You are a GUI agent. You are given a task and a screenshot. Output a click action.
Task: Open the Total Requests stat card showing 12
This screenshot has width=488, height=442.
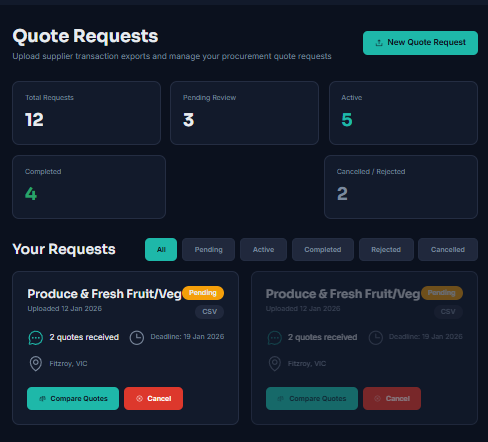click(86, 113)
